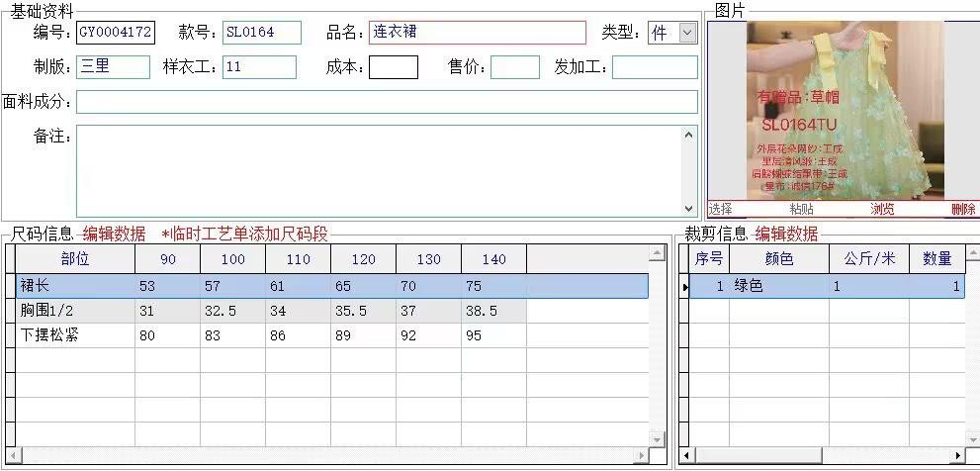Click cell 95 in 下摆松紧 row
This screenshot has height=471, width=980.
point(493,335)
